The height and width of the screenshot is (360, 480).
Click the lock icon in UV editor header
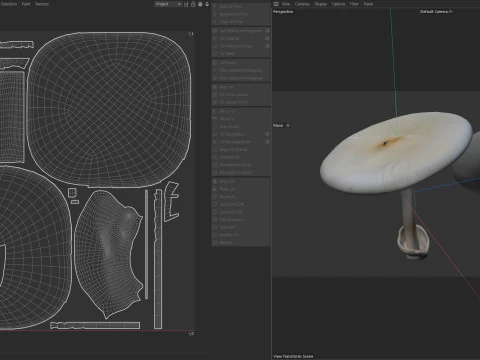193,4
